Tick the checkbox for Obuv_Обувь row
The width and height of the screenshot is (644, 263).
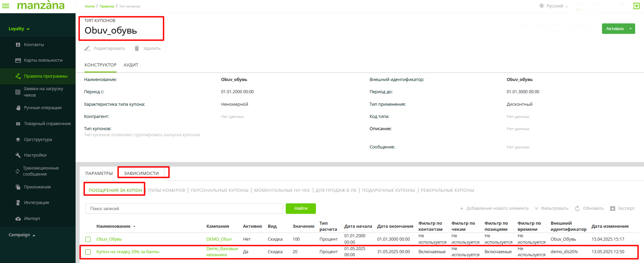coord(88,239)
